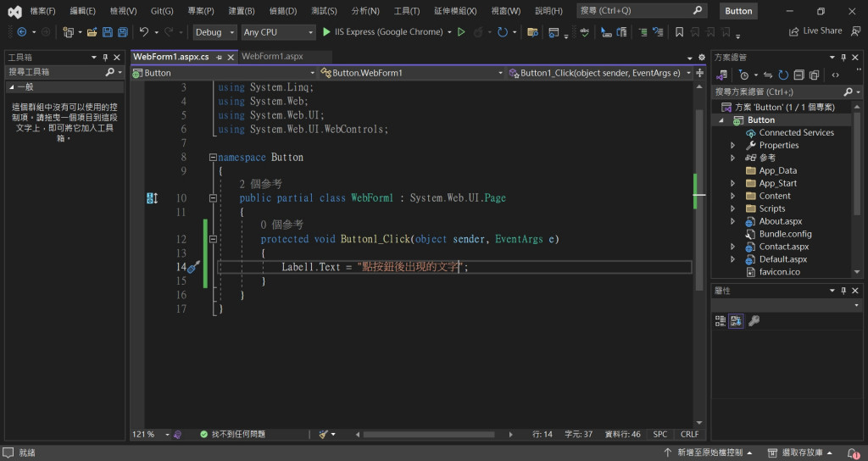The width and height of the screenshot is (868, 461).
Task: Open the 偵錯(D) menu
Action: [x=282, y=11]
